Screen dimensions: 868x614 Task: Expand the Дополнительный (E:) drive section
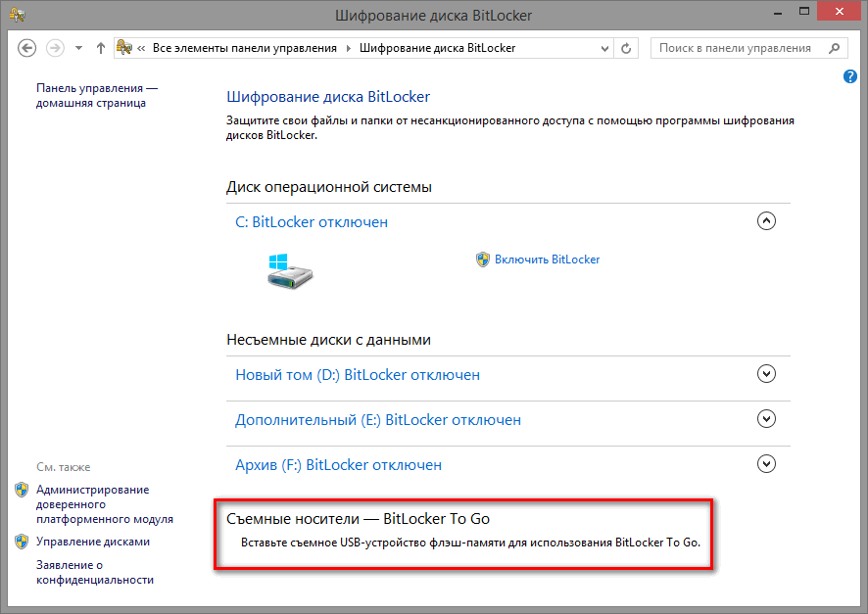(767, 418)
